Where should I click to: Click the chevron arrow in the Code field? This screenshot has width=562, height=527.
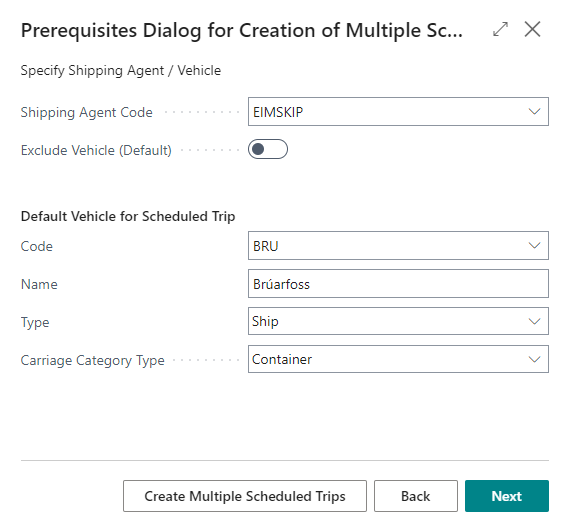pyautogui.click(x=534, y=246)
